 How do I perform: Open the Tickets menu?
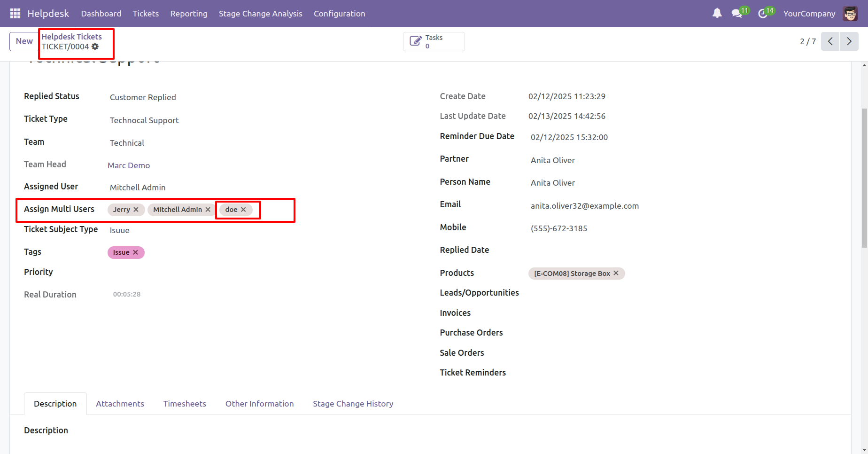[146, 14]
